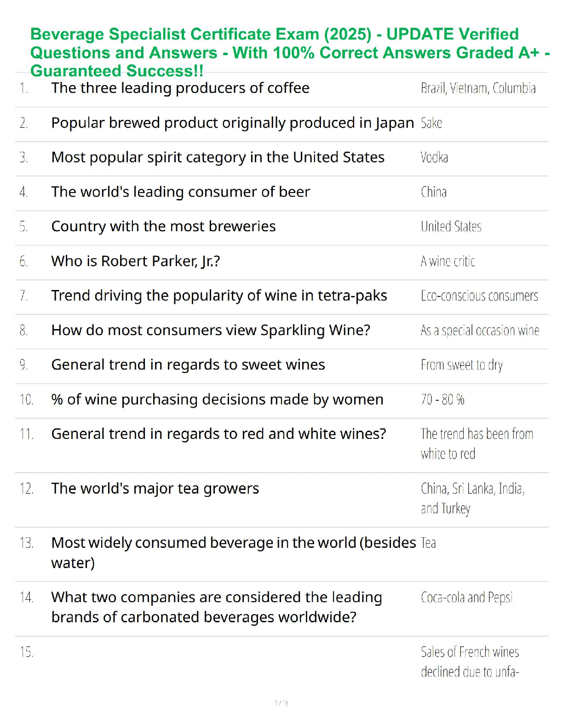The height and width of the screenshot is (728, 563).
Task: Click the answer "Eco-conscious consumers"
Action: point(479,296)
